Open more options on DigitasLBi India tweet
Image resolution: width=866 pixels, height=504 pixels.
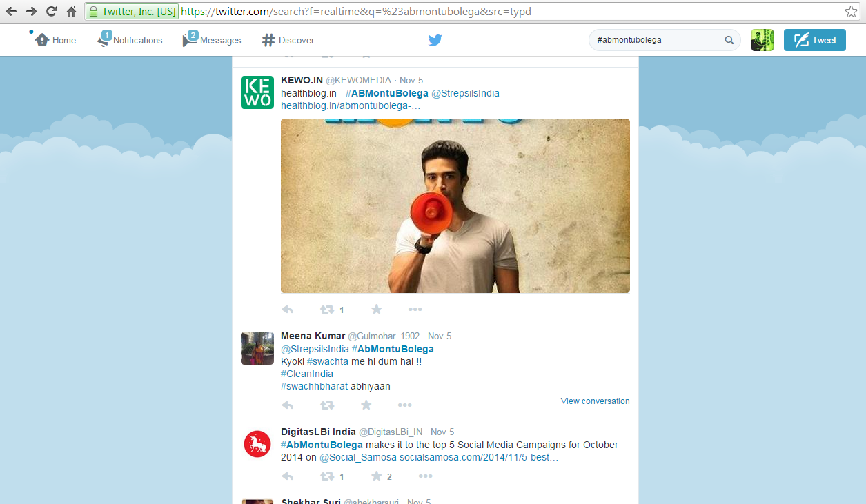[425, 476]
